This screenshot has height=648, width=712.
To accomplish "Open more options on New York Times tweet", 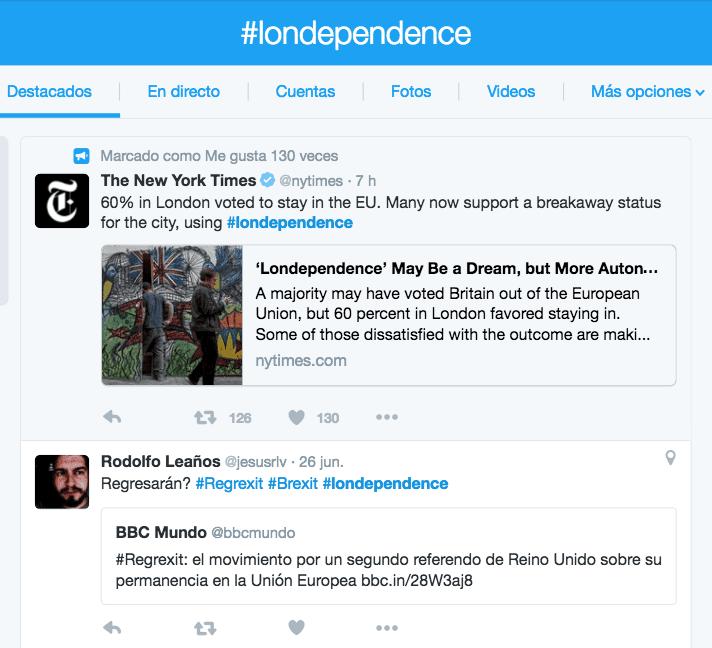I will [387, 417].
